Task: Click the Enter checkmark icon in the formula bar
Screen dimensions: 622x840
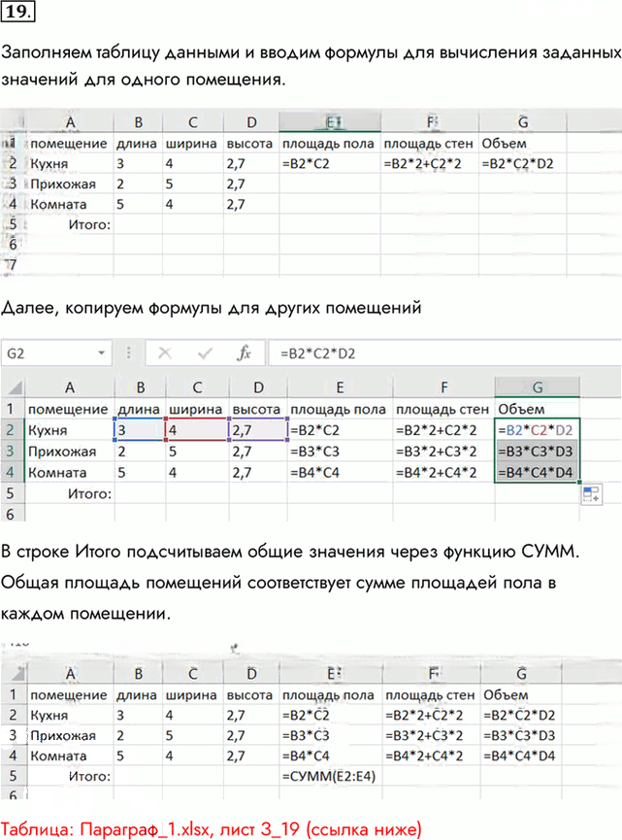Action: (x=205, y=353)
